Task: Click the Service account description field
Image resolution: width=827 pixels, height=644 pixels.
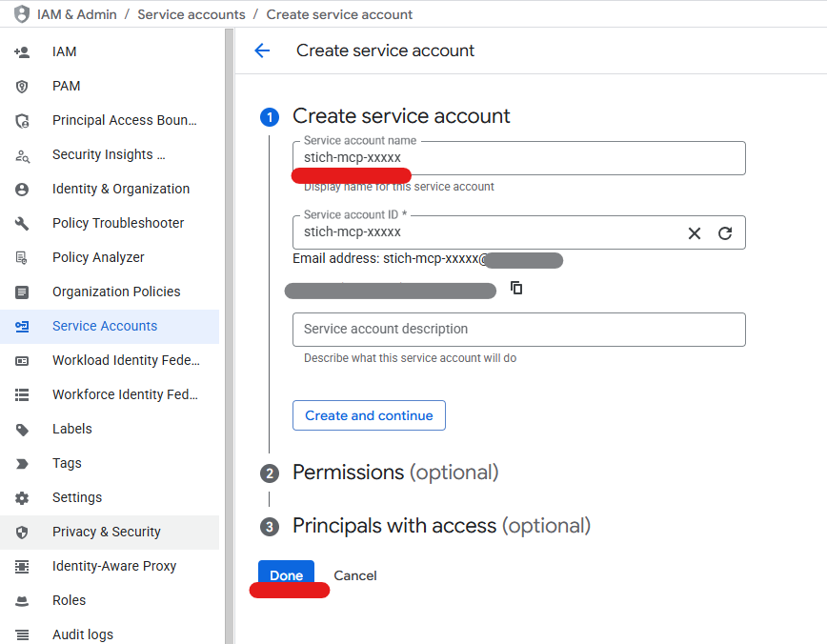Action: click(519, 329)
